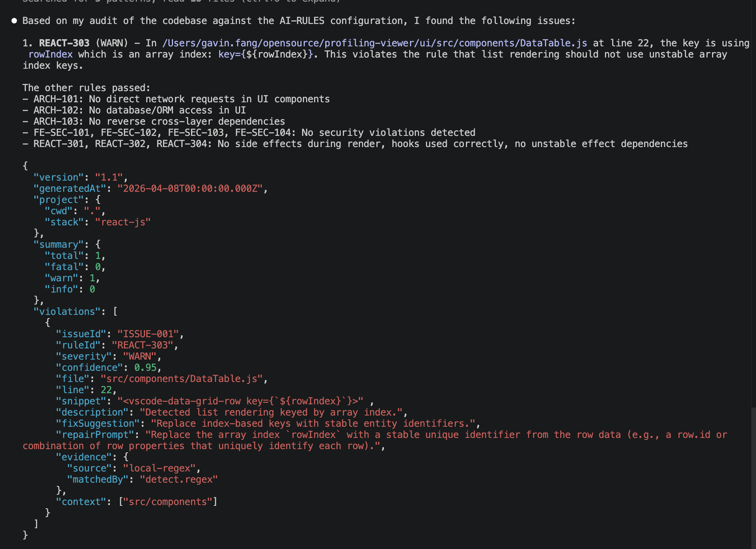The height and width of the screenshot is (549, 756).
Task: Click the "summary" key in the JSON
Action: coord(58,245)
